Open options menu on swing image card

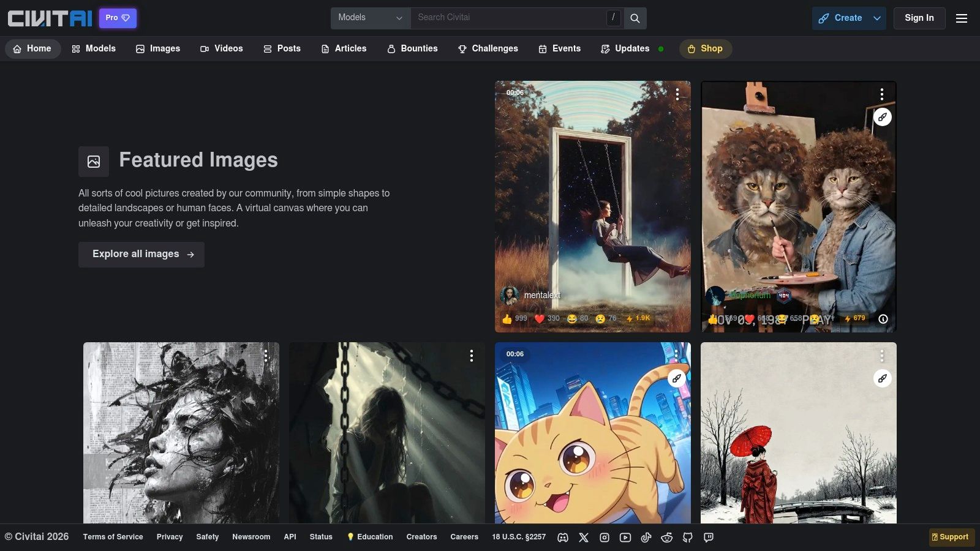pos(677,94)
